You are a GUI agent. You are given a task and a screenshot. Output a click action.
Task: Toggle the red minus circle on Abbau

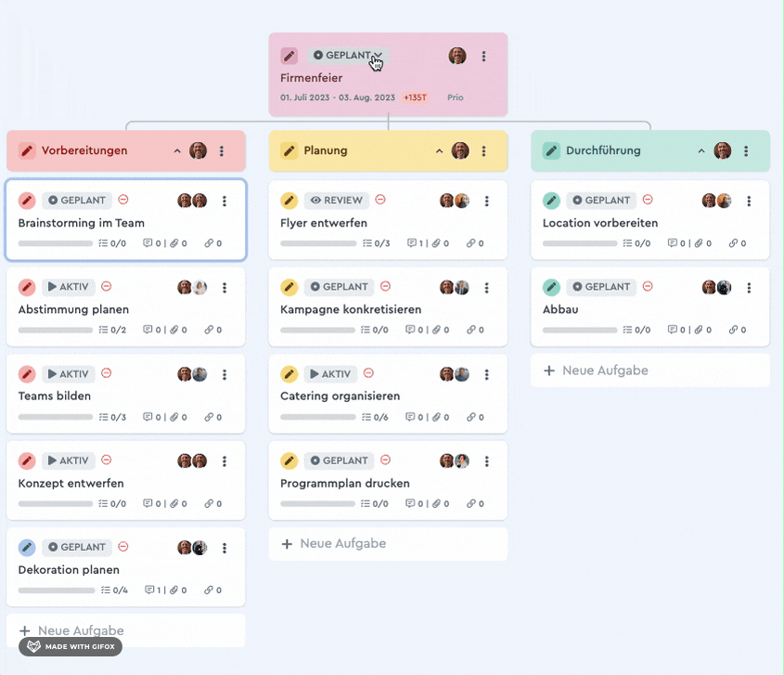[648, 286]
